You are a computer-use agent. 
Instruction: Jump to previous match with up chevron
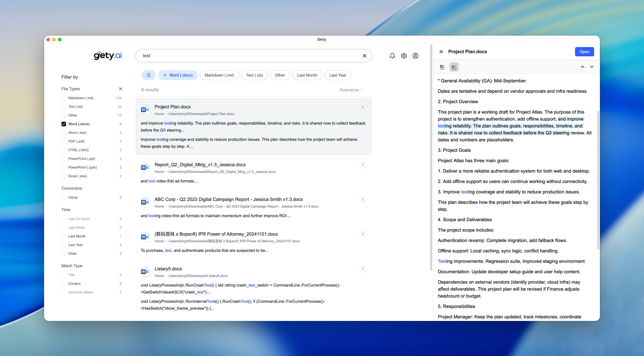[582, 67]
